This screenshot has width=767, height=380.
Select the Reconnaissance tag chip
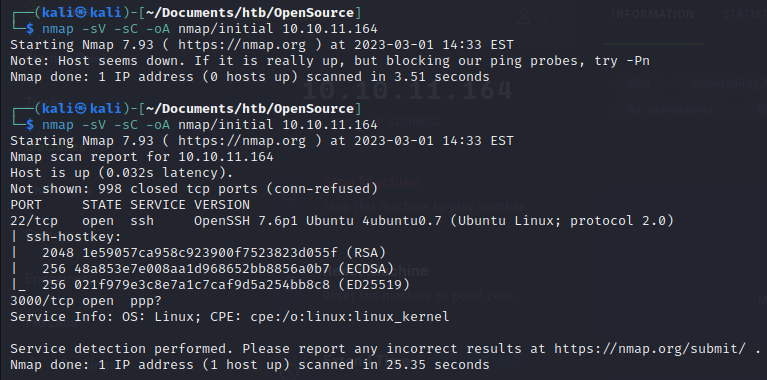[x=672, y=111]
